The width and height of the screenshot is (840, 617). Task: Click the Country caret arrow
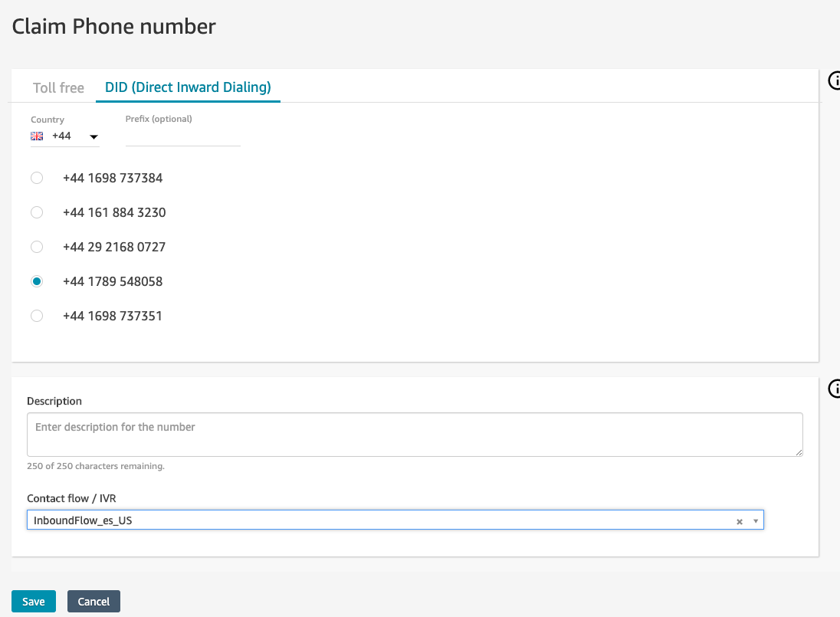pyautogui.click(x=94, y=137)
